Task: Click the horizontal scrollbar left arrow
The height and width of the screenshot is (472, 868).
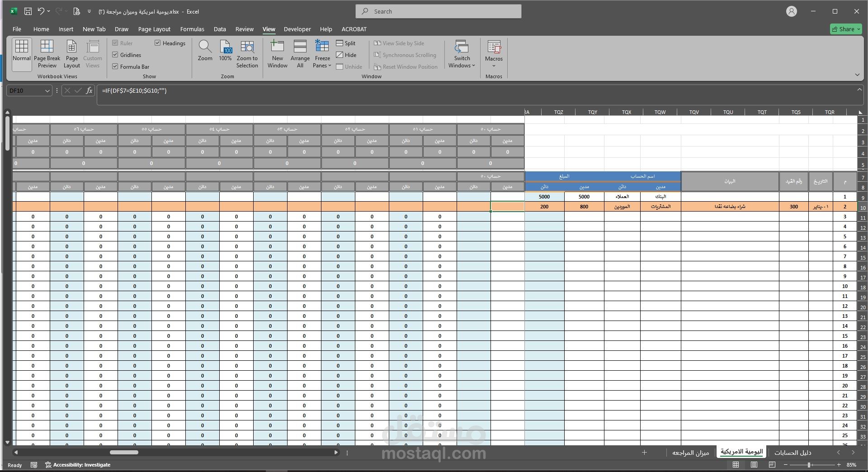Action: [16, 452]
